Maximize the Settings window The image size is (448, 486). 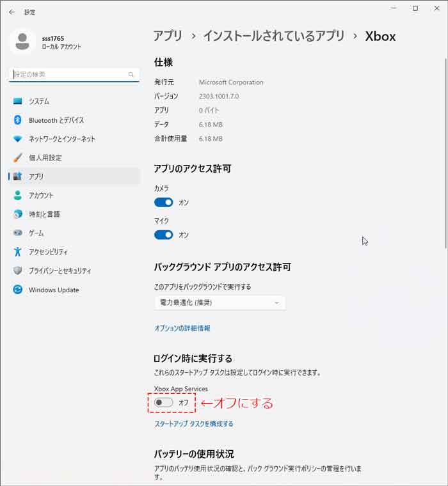point(415,8)
